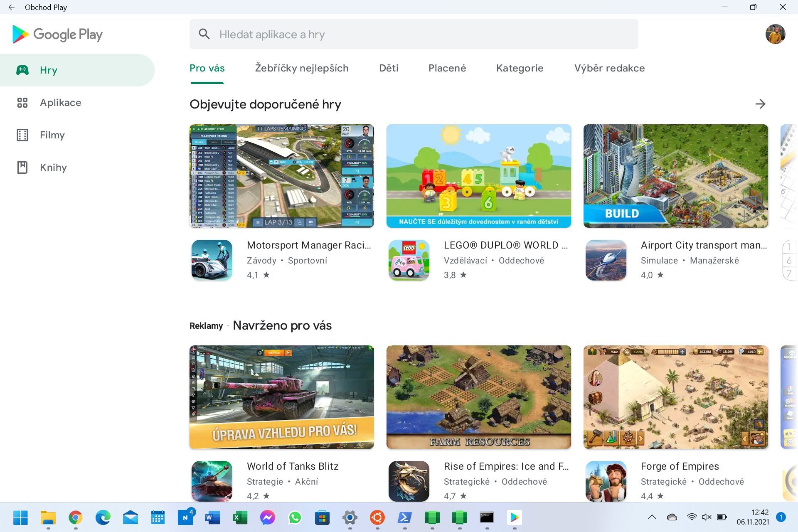Open Airport City screenshot thumbnail
The height and width of the screenshot is (532, 798).
(676, 176)
